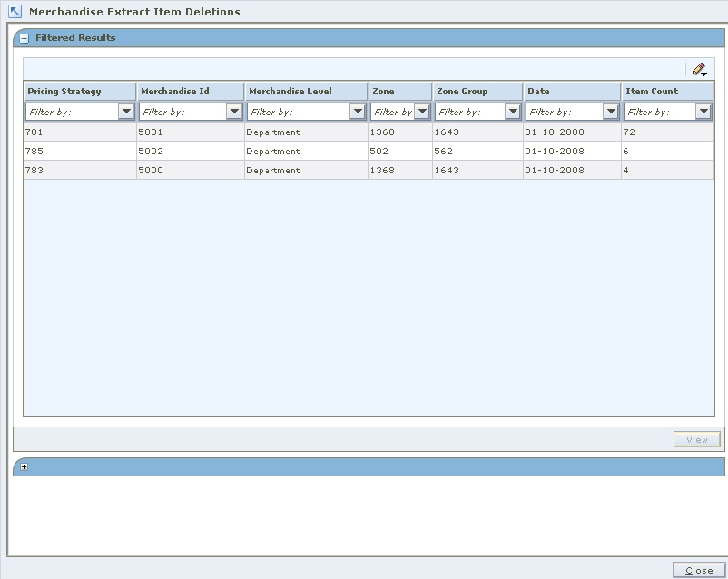Open Item Count filter dropdown arrow
Viewport: 728px width, 579px height.
(x=703, y=112)
